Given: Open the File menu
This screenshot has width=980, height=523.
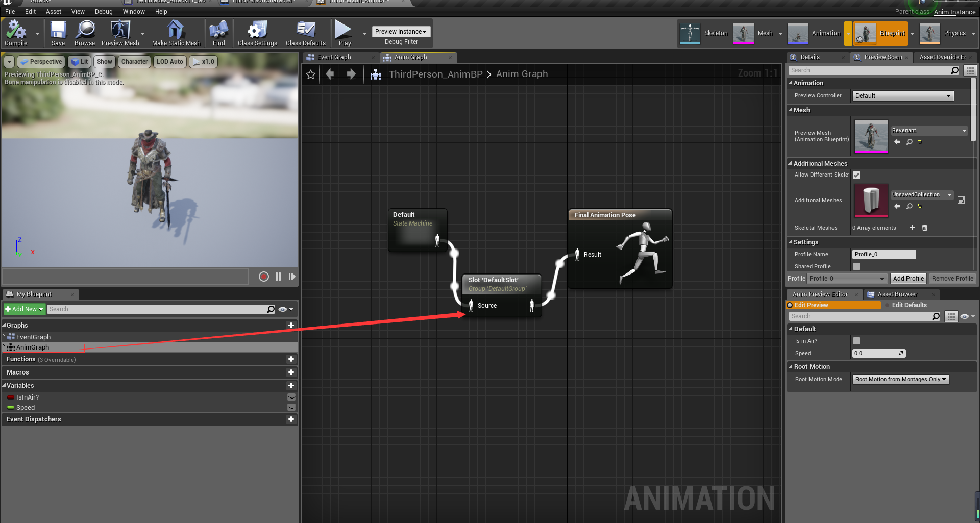Looking at the screenshot, I should [10, 12].
